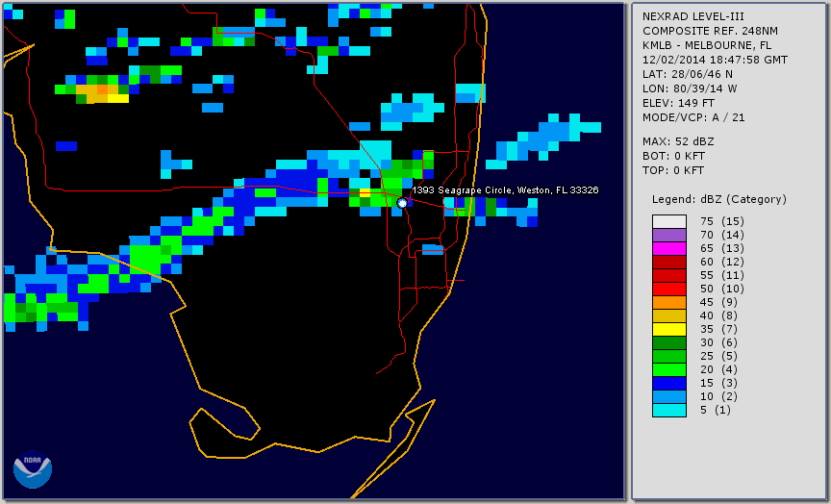This screenshot has width=831, height=504.
Task: Click 'COMPOSITE REF. 248NM' text
Action: pos(710,31)
